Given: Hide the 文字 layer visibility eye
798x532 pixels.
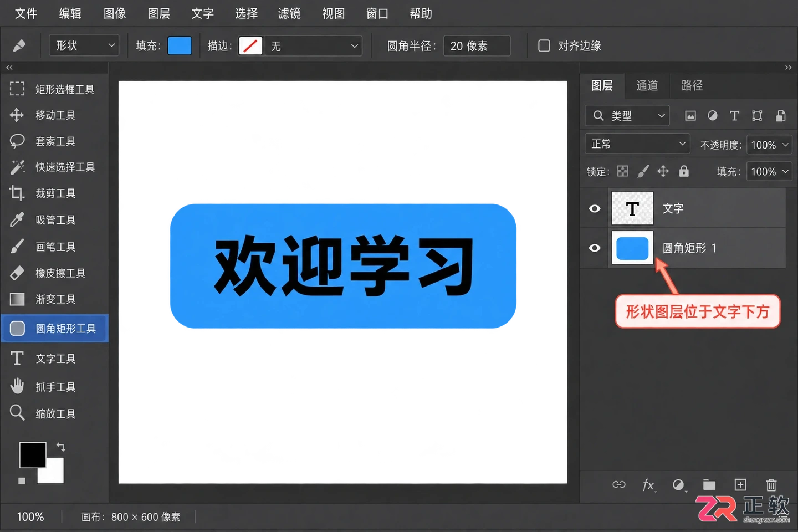Looking at the screenshot, I should 595,209.
